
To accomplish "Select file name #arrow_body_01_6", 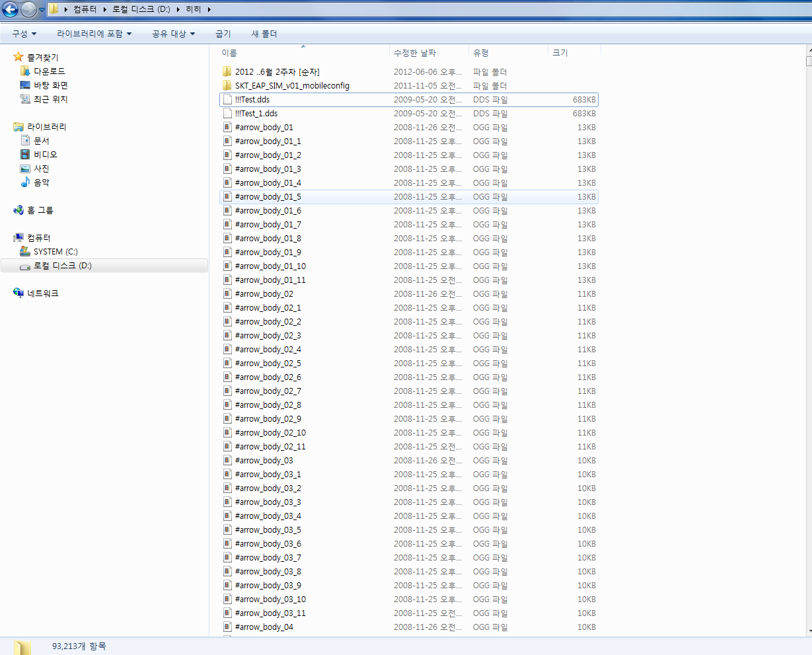I will tap(268, 210).
